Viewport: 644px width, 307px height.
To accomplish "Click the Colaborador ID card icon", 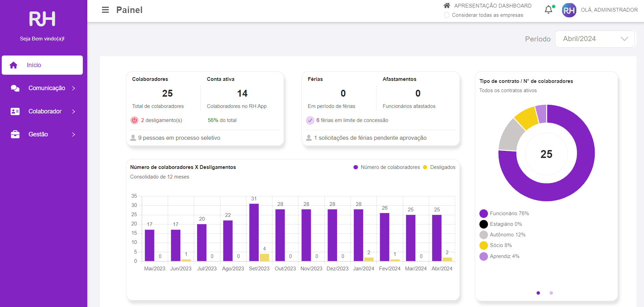I will point(15,111).
